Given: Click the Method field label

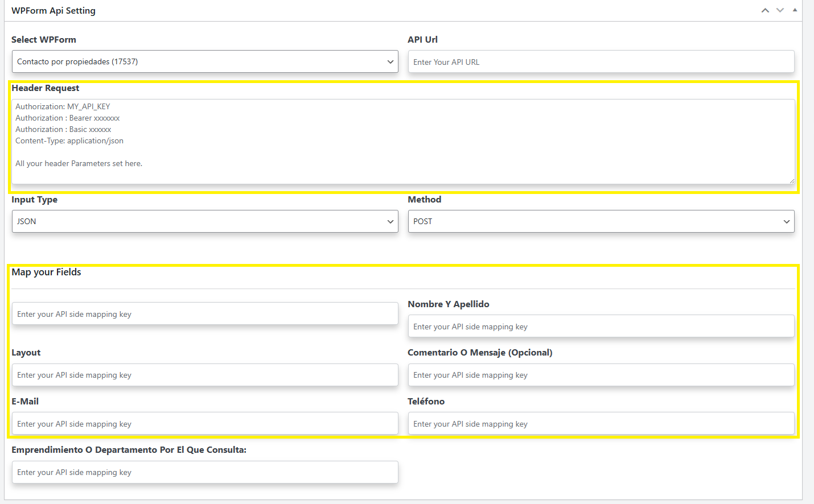Looking at the screenshot, I should click(x=424, y=200).
